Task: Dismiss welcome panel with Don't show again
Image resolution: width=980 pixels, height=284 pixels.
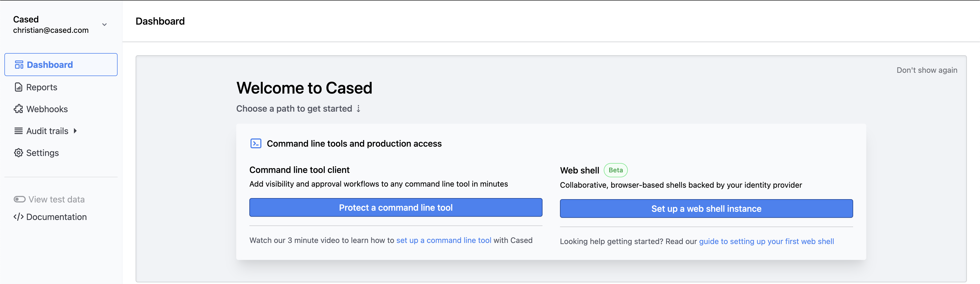Action: click(926, 70)
